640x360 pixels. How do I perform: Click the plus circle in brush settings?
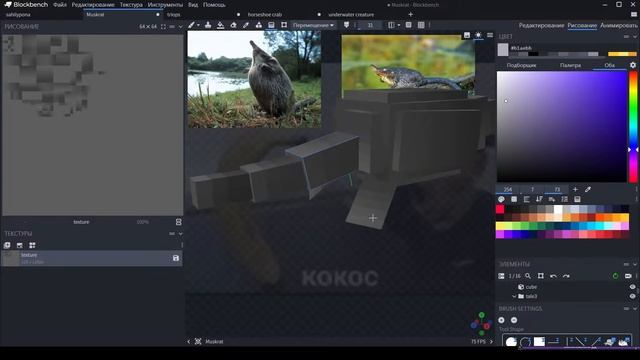point(501,320)
